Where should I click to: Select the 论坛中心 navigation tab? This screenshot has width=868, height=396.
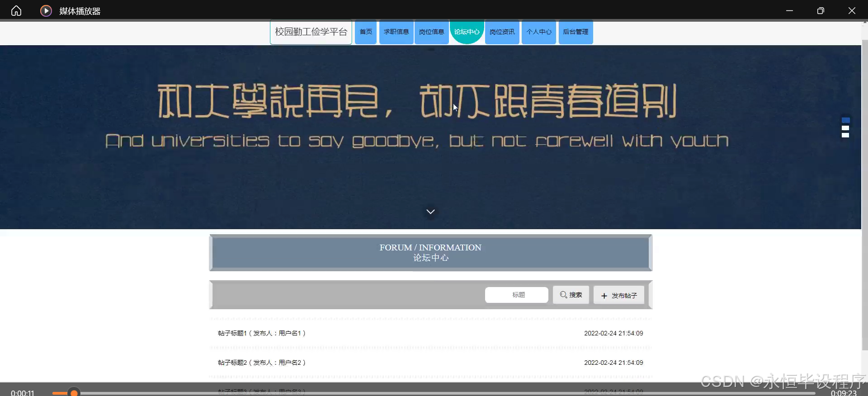click(467, 32)
